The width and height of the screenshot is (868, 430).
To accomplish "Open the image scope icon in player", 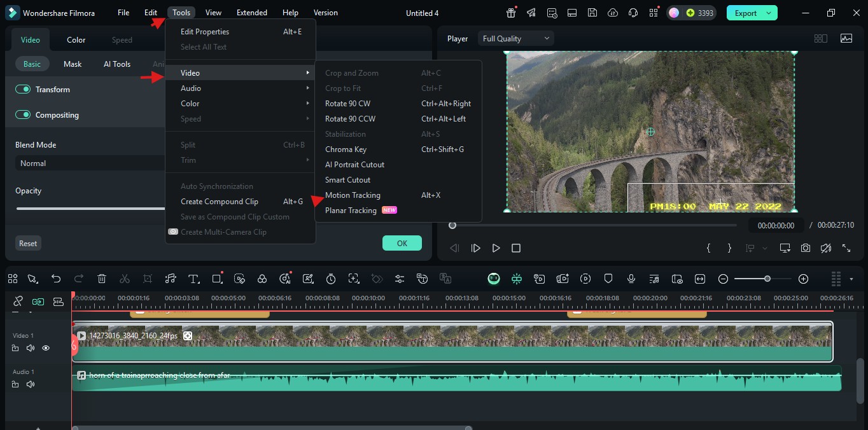I will [x=846, y=39].
